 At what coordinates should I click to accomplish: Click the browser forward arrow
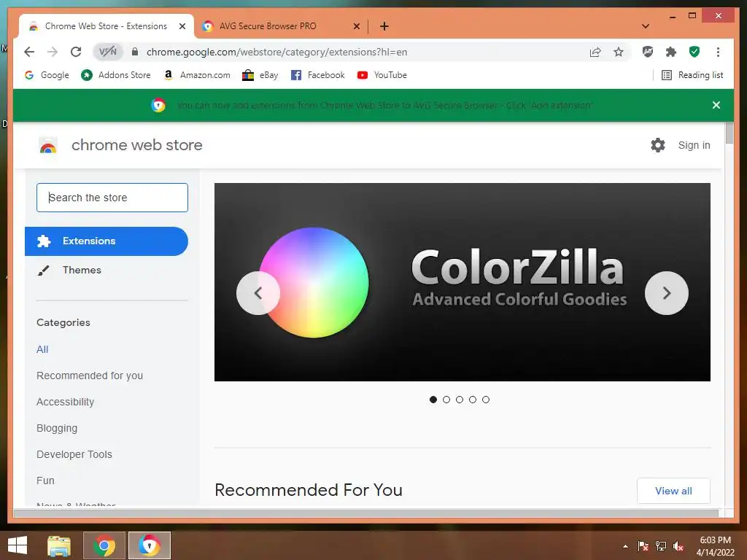[53, 52]
